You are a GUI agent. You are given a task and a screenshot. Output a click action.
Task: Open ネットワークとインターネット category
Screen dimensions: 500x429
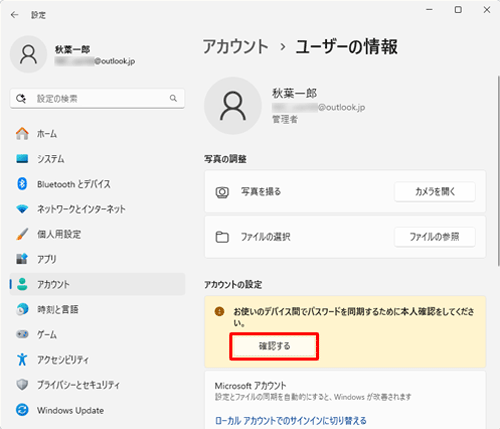(x=97, y=209)
